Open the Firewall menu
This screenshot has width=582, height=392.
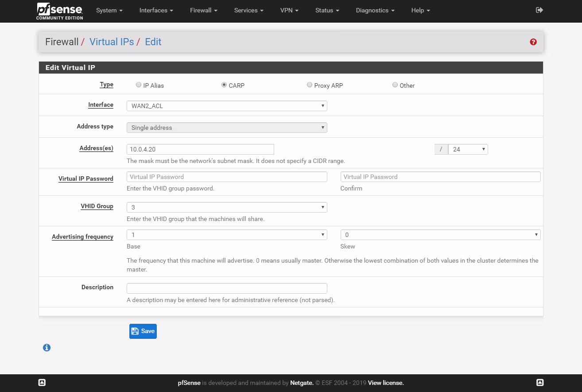(203, 10)
